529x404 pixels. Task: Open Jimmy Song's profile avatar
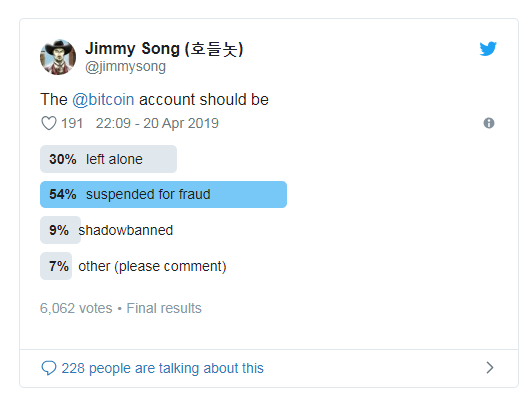click(x=58, y=57)
